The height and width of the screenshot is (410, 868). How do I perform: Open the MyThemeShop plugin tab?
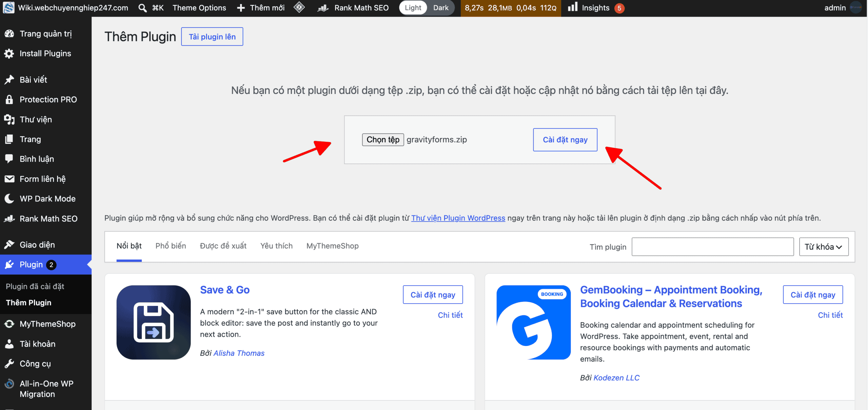point(332,246)
